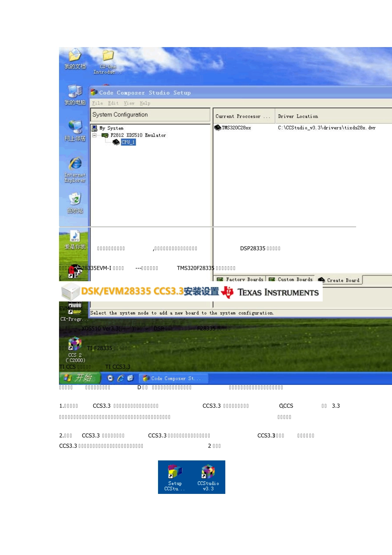Screen dimensions: 392x555
Task: Click the status bar message Select the system node
Action: (x=182, y=313)
